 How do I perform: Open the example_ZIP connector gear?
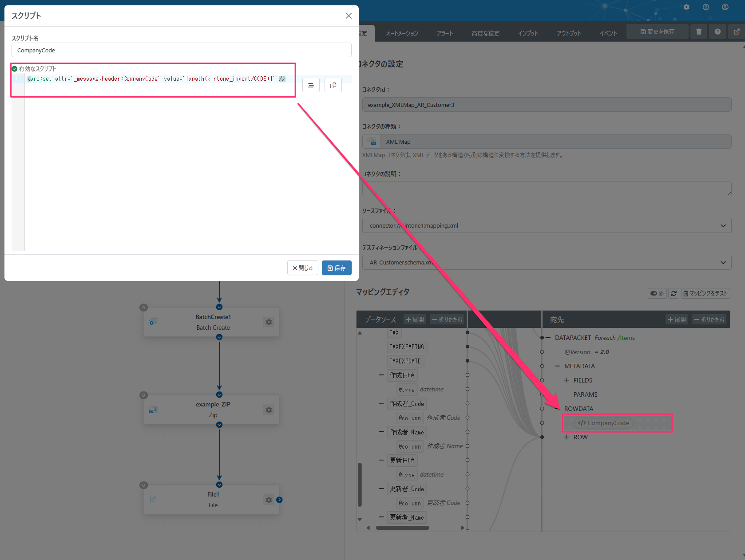269,410
